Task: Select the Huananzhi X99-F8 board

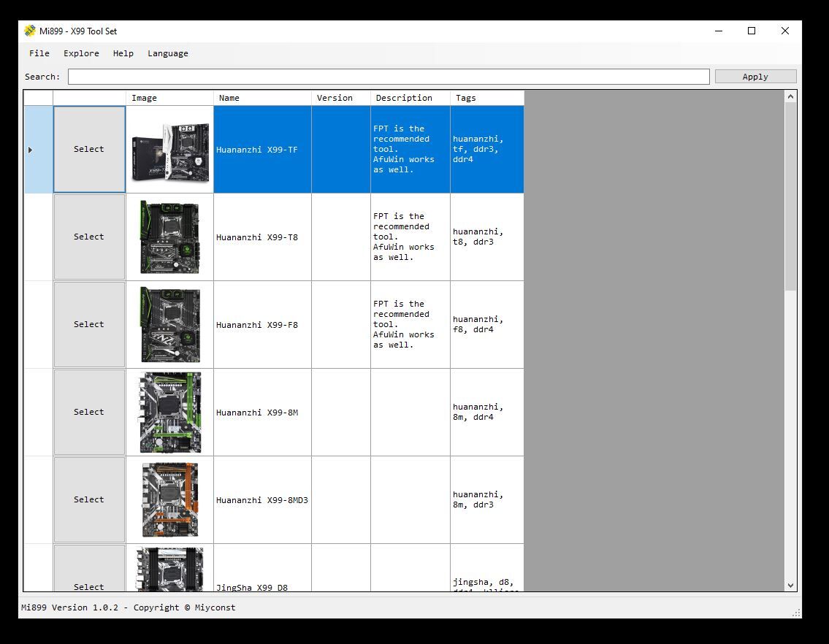Action: tap(89, 325)
